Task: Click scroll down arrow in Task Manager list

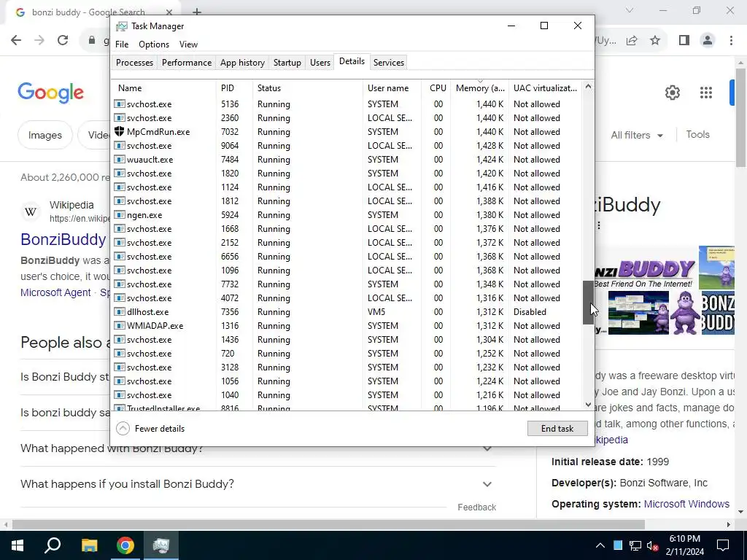Action: click(589, 405)
